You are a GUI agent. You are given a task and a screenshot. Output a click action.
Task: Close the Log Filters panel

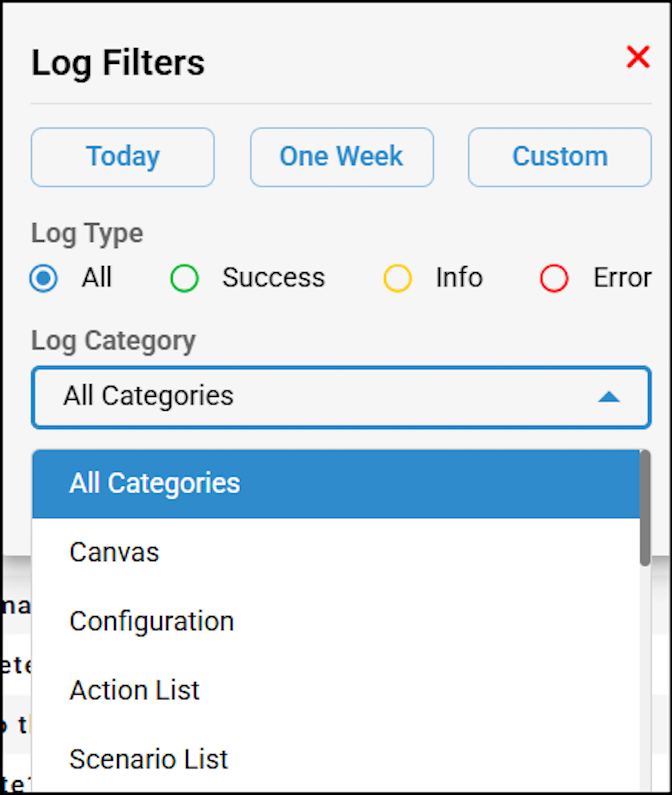[x=638, y=57]
